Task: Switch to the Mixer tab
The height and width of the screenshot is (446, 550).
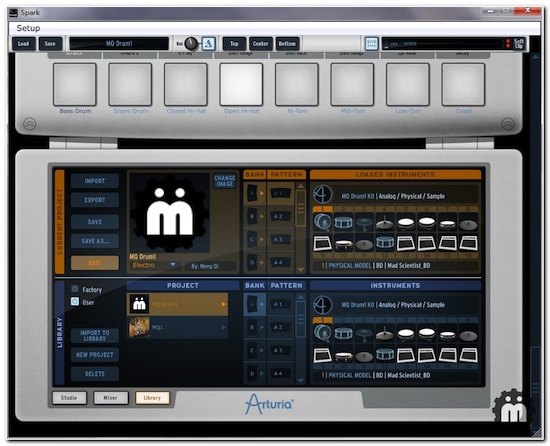Action: [x=110, y=398]
